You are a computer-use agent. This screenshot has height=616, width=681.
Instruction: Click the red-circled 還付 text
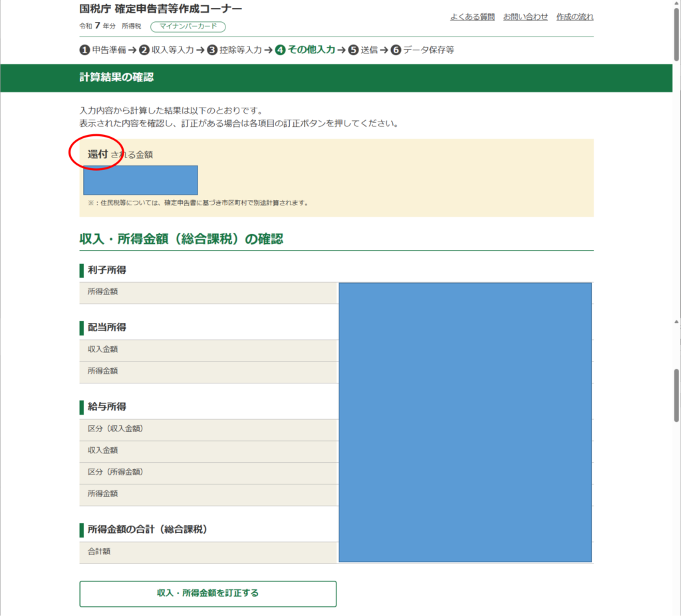tap(98, 154)
